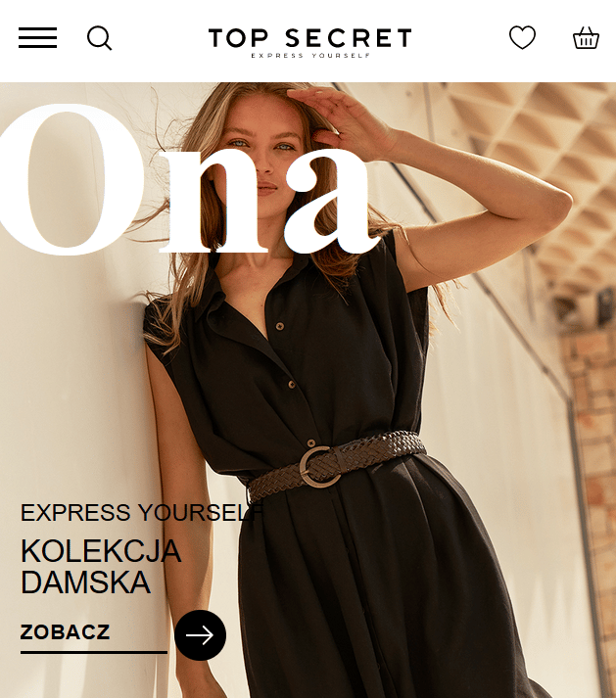Click the magnifier search icon
Screen dimensions: 616x698
[99, 38]
